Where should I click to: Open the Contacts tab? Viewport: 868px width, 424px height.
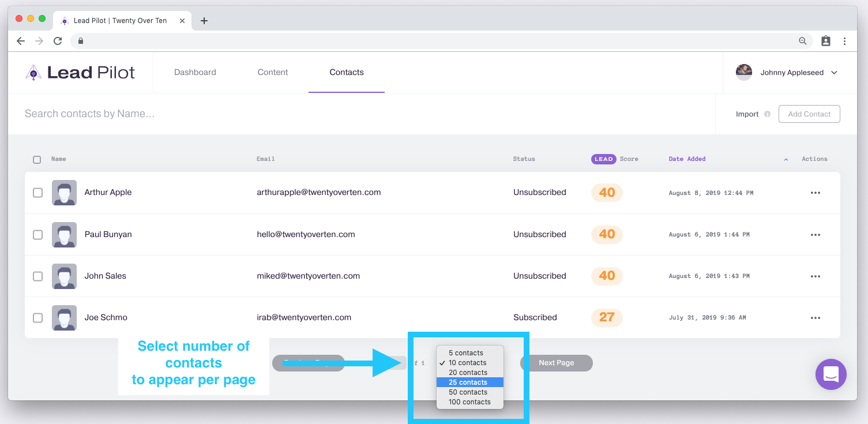[347, 72]
